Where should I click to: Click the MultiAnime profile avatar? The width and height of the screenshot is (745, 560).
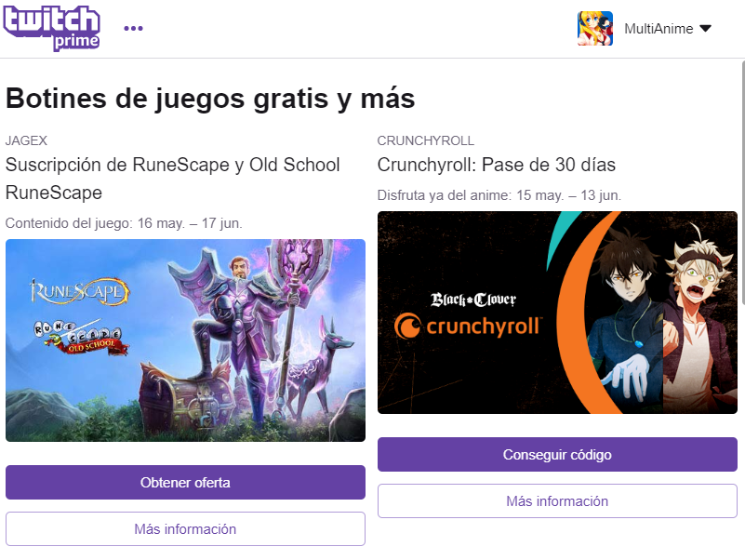(595, 29)
